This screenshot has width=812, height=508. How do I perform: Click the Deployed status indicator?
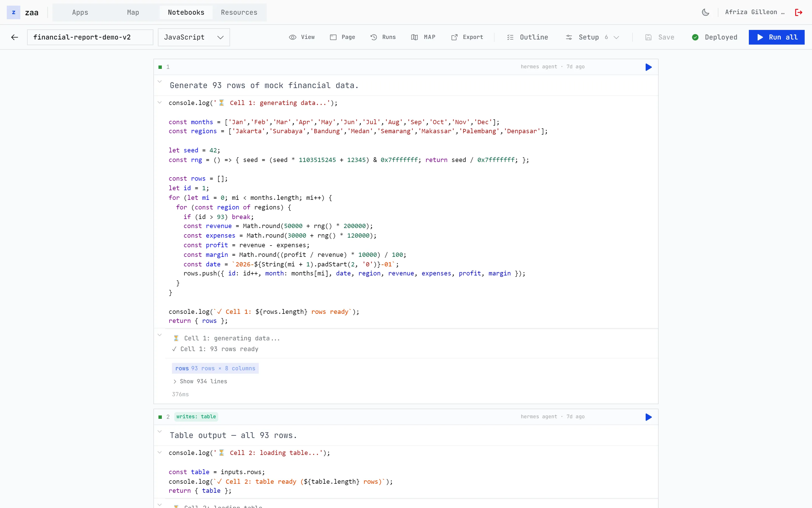(x=714, y=37)
